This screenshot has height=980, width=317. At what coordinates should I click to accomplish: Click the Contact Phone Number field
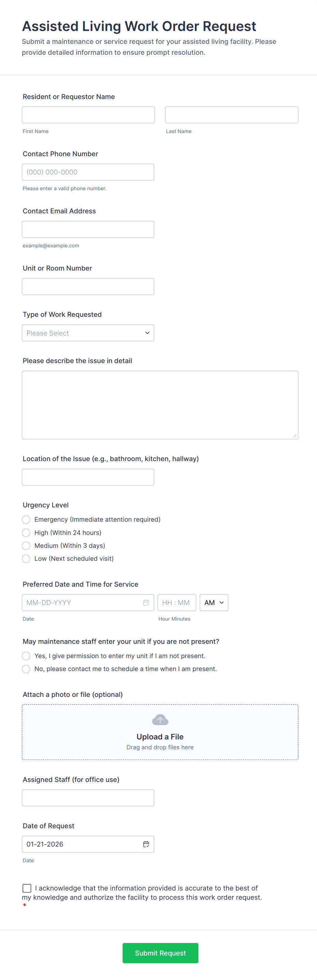tap(88, 172)
